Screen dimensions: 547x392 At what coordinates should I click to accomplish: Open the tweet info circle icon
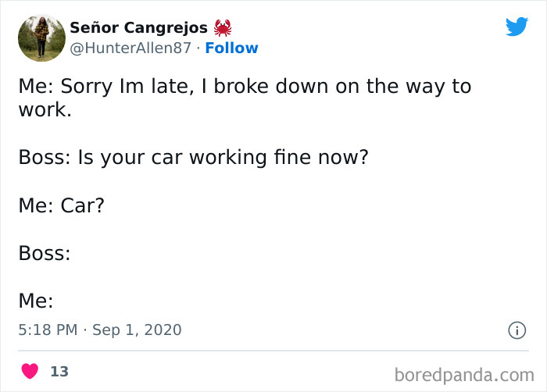click(x=517, y=330)
